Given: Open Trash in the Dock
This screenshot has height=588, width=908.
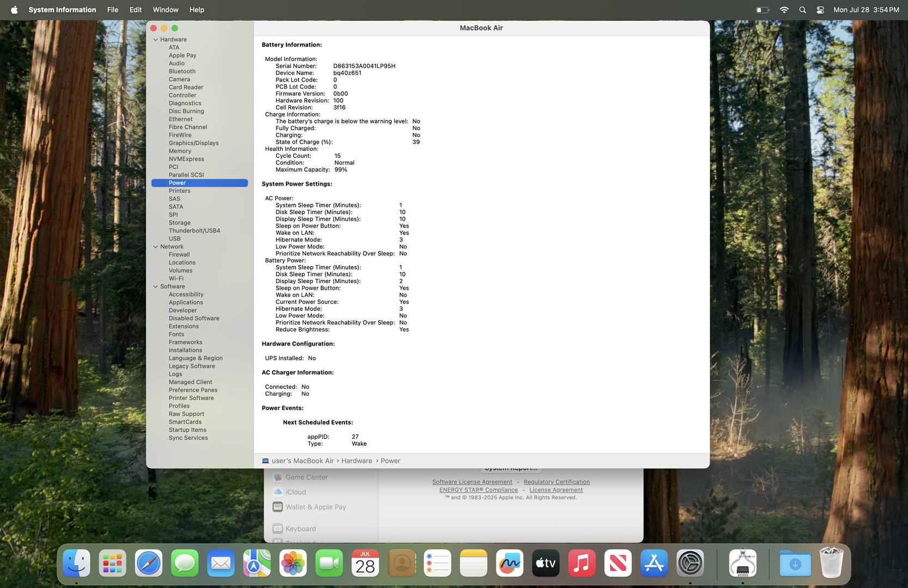Looking at the screenshot, I should pyautogui.click(x=831, y=563).
